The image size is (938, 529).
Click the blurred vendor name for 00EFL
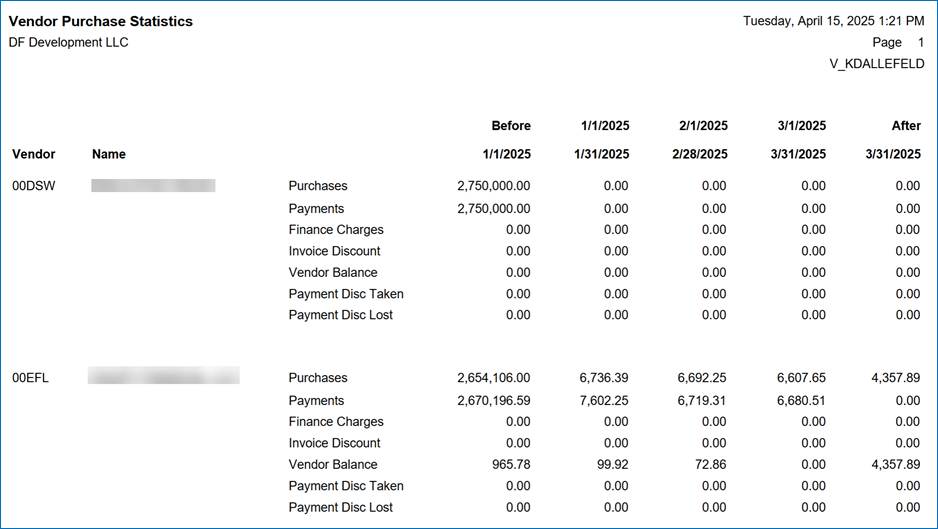click(163, 377)
